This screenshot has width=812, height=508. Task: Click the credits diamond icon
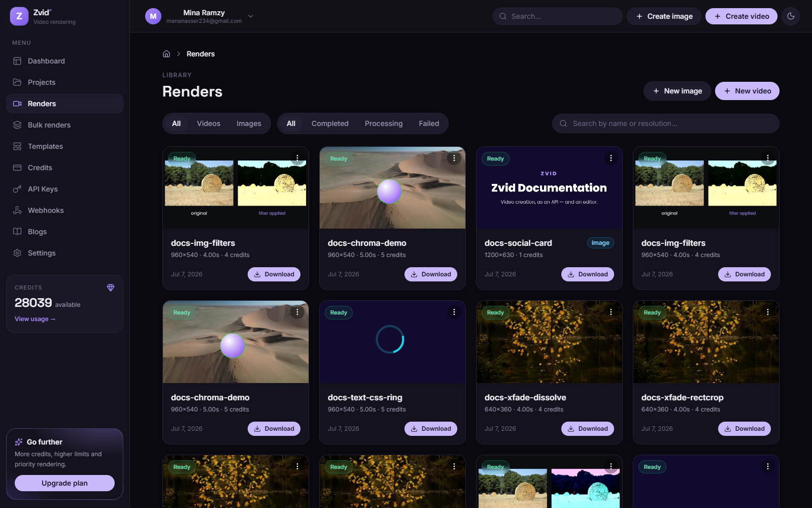(x=111, y=288)
